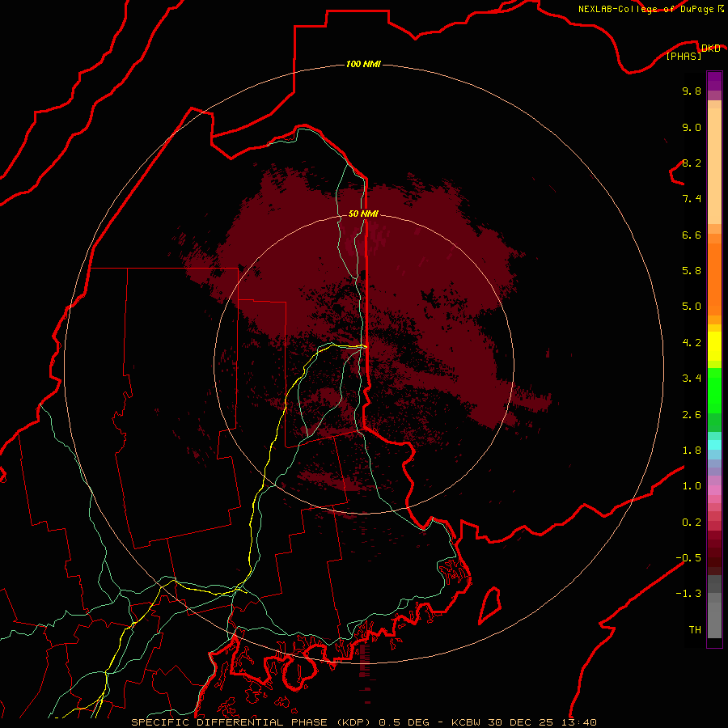
Task: Click the 8.2 scale value
Action: [x=692, y=163]
